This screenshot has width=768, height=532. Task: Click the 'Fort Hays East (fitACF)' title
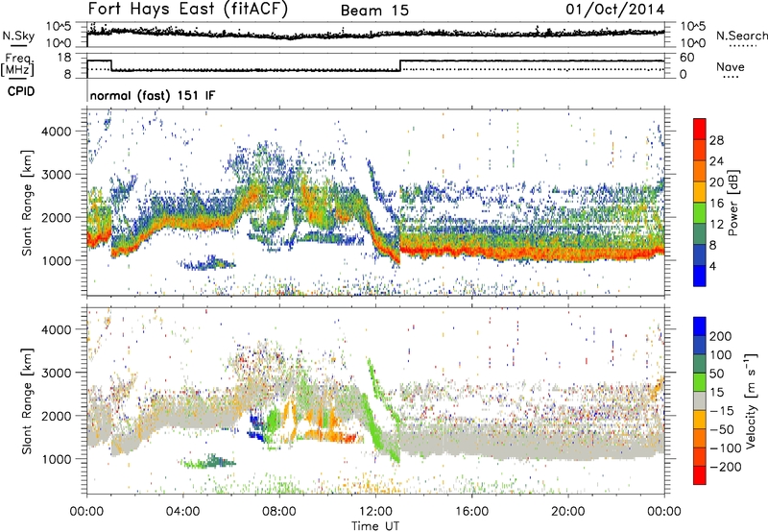click(187, 10)
